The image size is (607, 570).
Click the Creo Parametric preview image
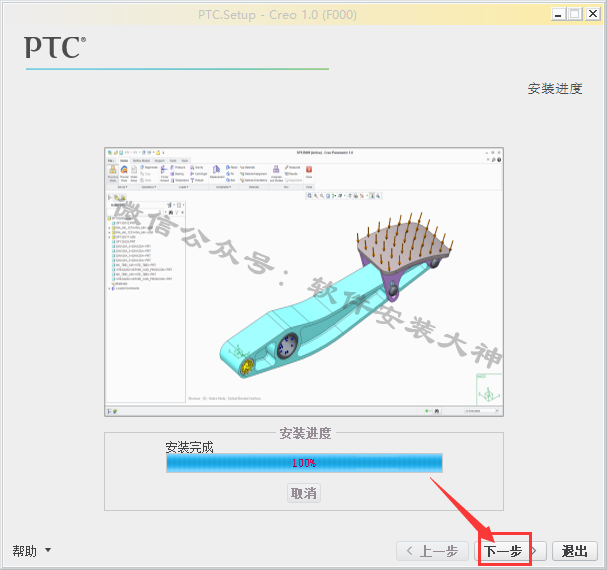304,282
